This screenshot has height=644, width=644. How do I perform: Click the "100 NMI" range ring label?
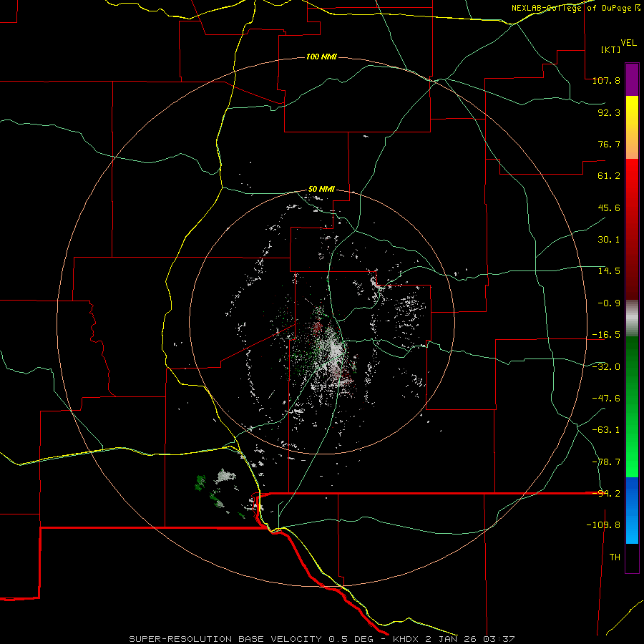321,57
